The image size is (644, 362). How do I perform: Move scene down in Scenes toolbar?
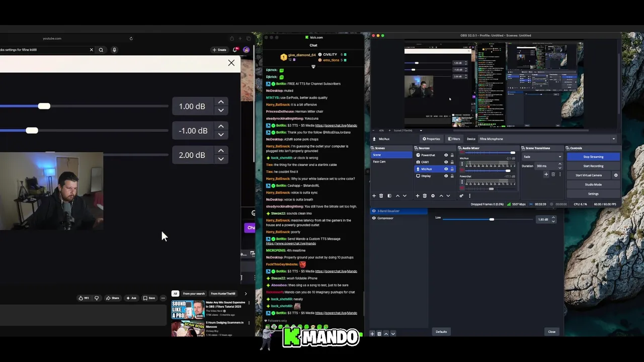tap(404, 196)
